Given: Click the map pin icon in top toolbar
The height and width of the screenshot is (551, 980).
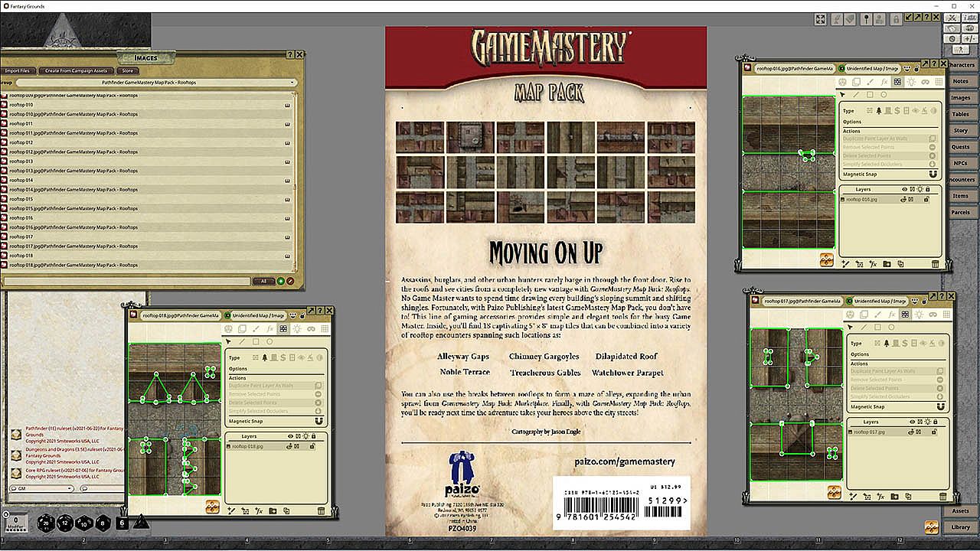Looking at the screenshot, I should click(866, 19).
